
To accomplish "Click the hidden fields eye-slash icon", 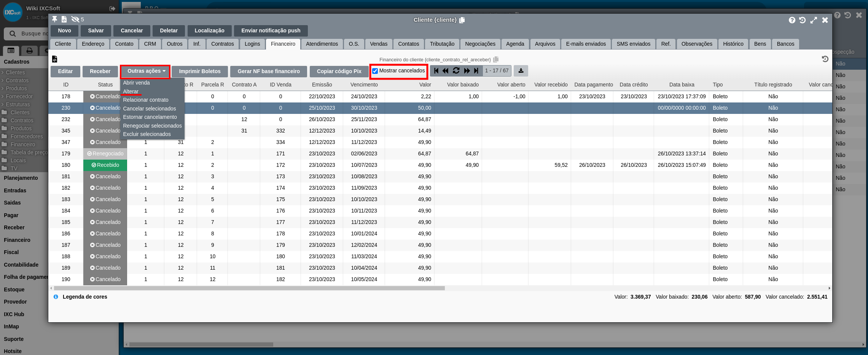I will 75,19.
